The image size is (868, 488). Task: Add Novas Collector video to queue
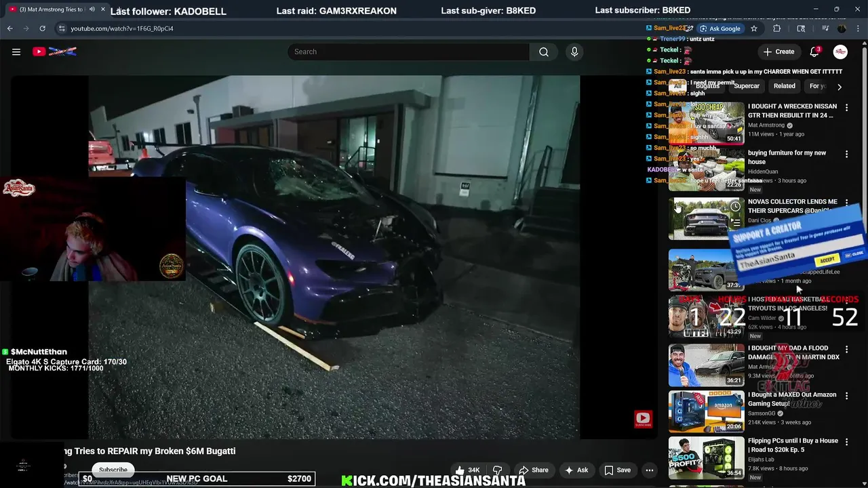click(735, 222)
